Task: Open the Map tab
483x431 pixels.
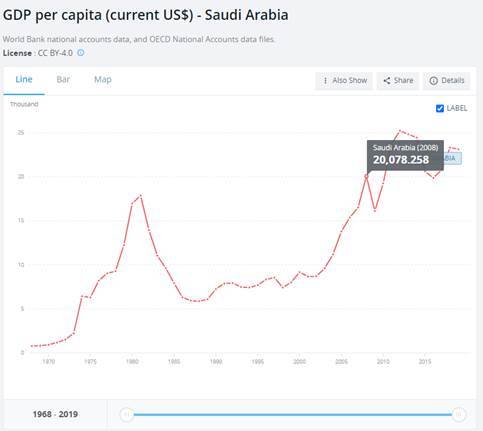Action: click(x=103, y=80)
